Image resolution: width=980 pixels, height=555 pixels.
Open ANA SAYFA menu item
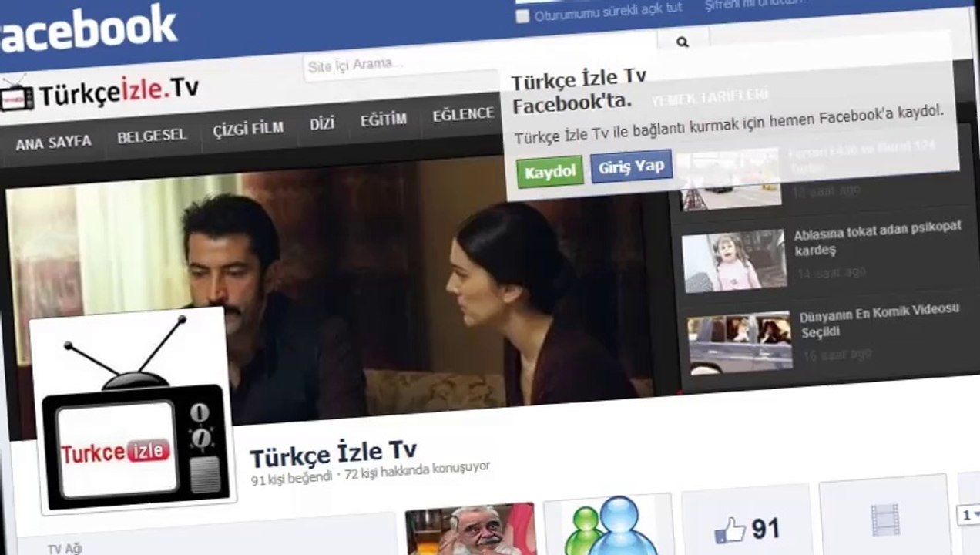tap(53, 143)
